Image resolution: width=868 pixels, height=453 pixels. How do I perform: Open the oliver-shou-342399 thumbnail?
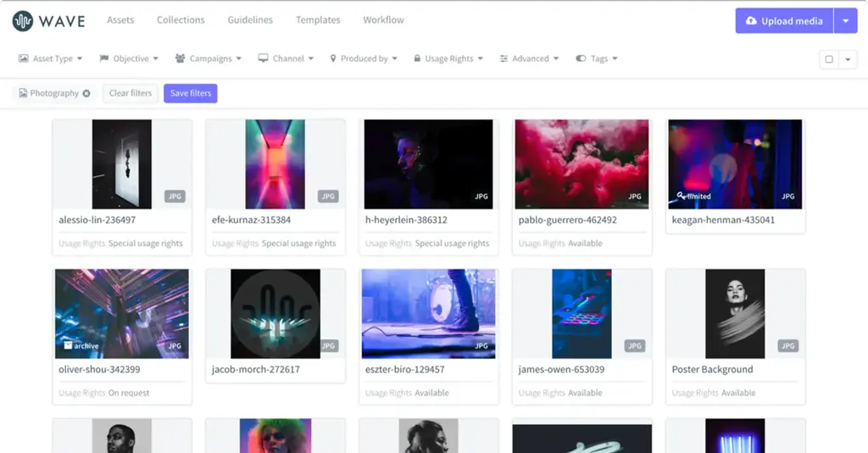coord(122,314)
